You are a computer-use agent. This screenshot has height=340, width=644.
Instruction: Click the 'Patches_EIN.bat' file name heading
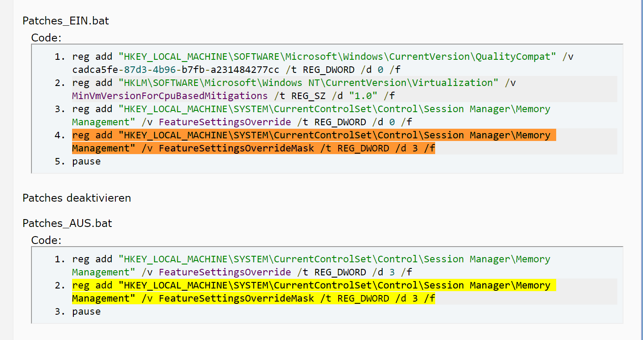[x=66, y=21]
